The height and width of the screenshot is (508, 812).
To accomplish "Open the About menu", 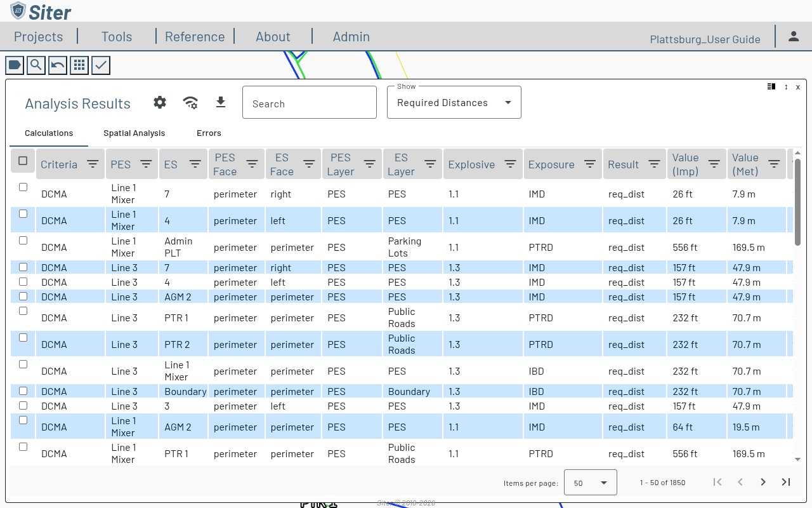I will 273,36.
